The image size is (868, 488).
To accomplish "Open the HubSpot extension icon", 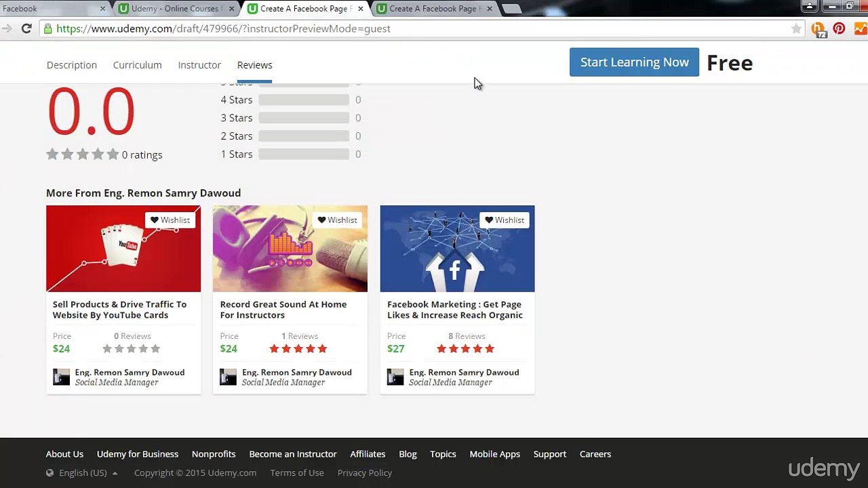I will 818,29.
